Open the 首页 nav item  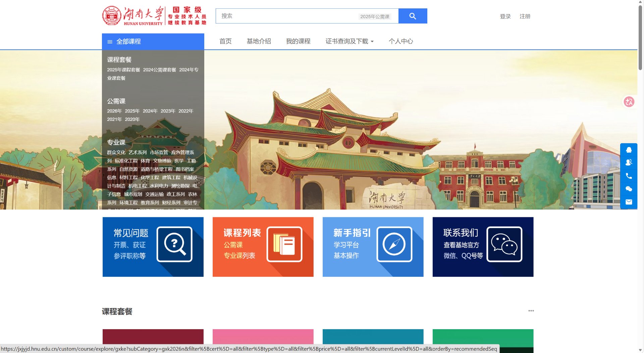[225, 41]
